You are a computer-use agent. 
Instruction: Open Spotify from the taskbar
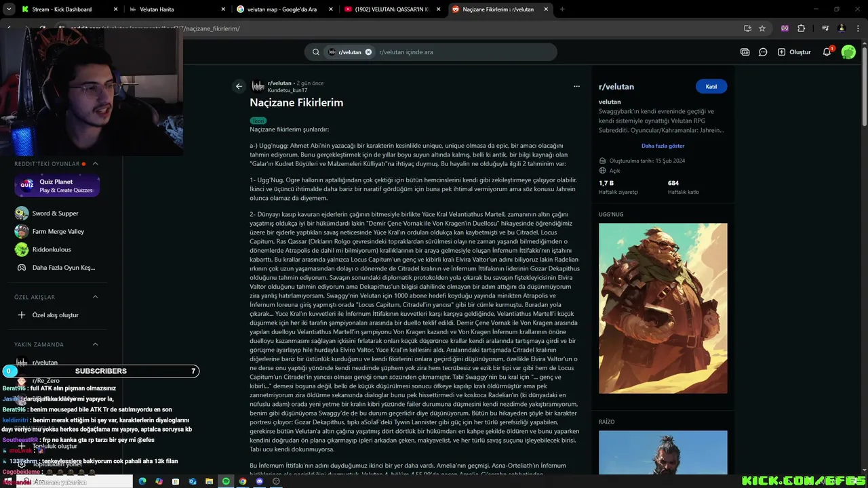point(226,481)
